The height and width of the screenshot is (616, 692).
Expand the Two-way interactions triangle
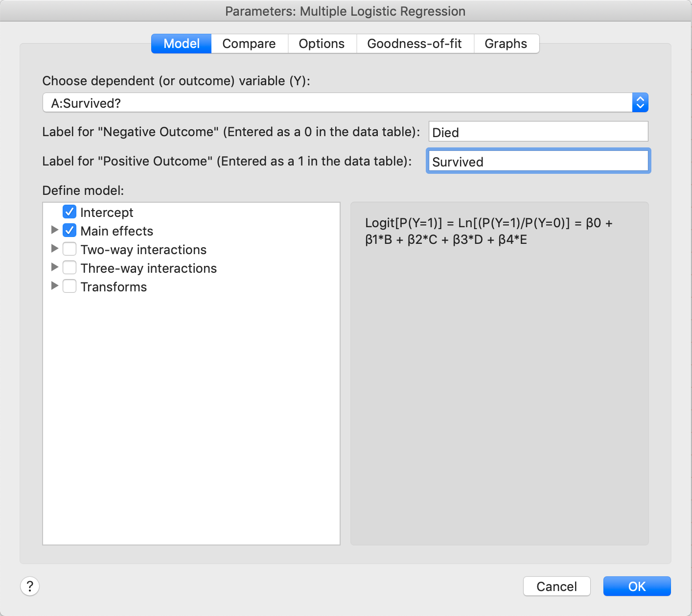[55, 249]
